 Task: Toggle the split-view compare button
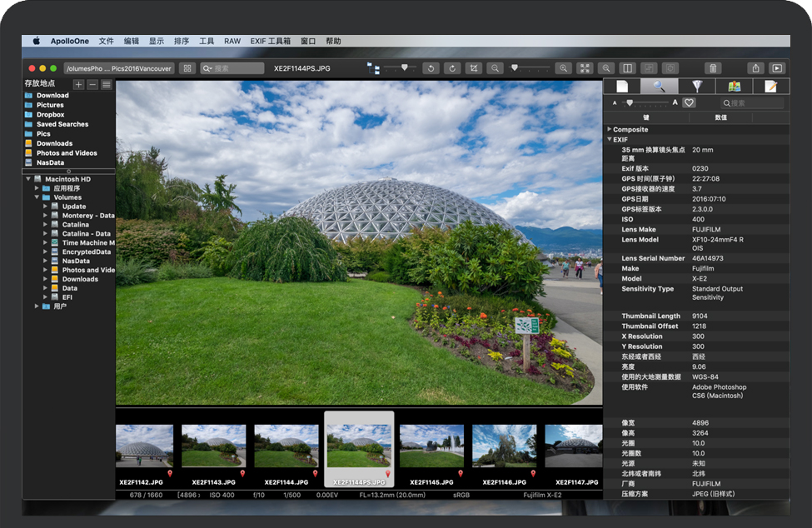628,68
